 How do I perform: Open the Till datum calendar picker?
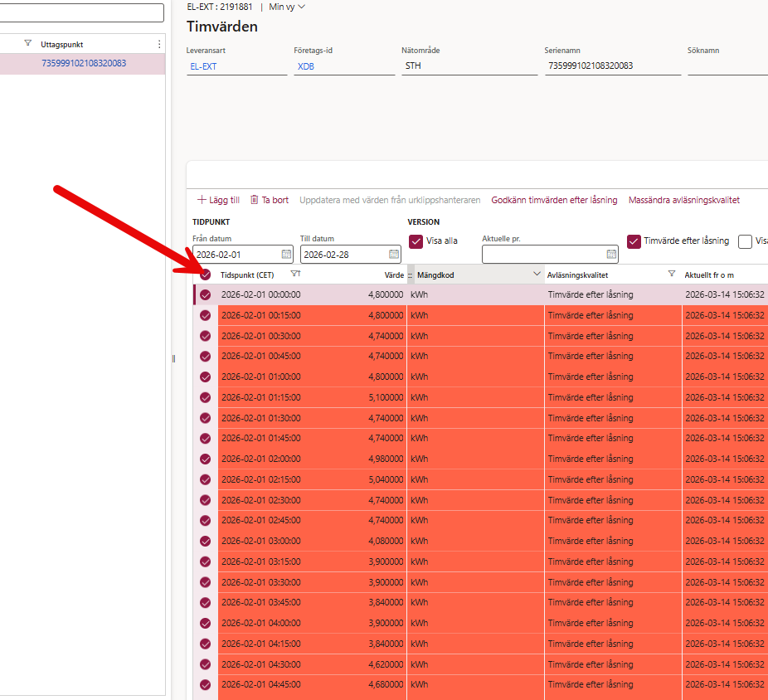394,255
